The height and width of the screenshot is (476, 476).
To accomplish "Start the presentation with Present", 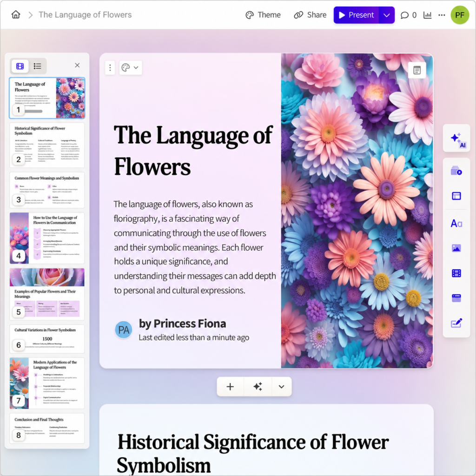I will click(356, 15).
